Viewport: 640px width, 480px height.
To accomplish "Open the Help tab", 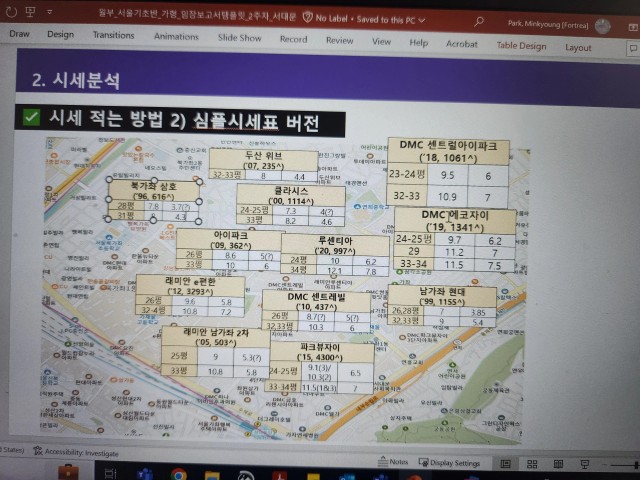I will [x=418, y=42].
